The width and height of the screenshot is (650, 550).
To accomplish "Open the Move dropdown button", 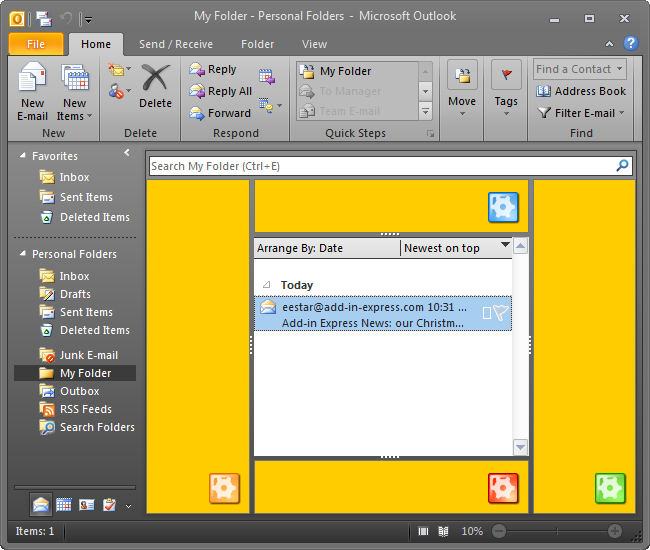I will (x=462, y=88).
